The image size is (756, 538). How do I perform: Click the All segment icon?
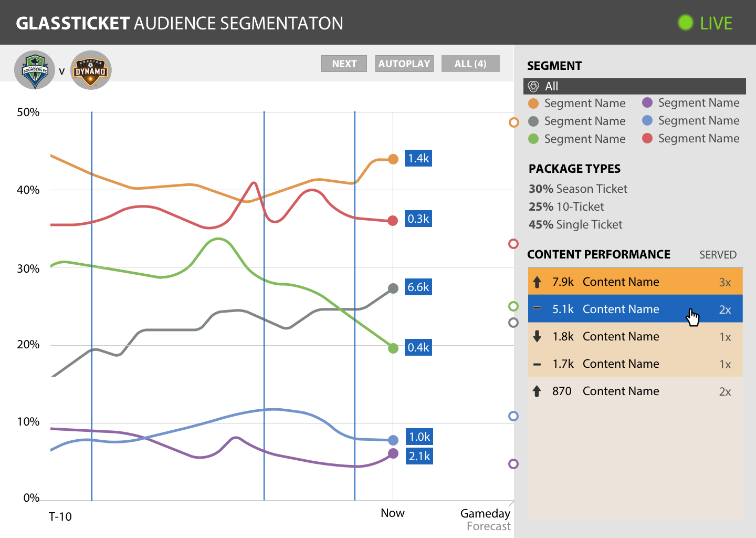(x=533, y=86)
